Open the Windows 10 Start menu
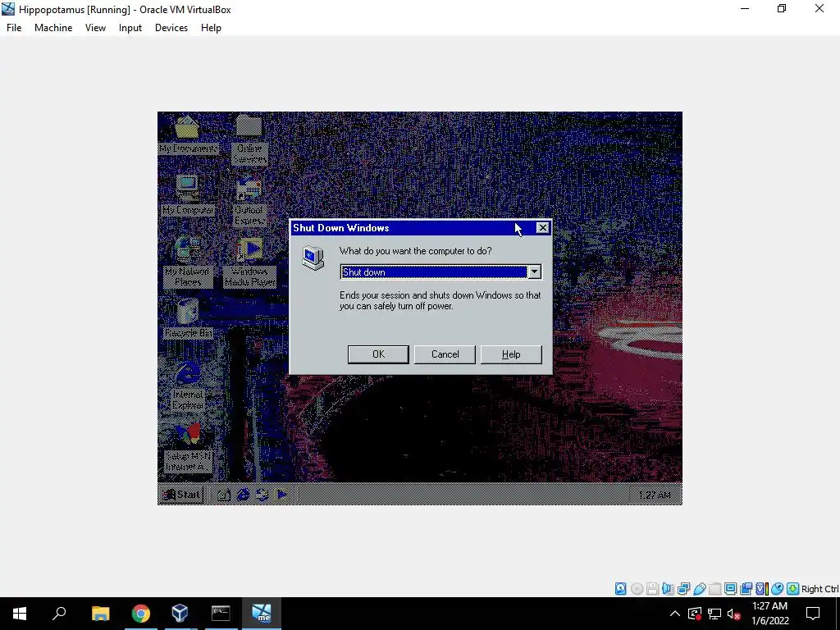 tap(20, 614)
